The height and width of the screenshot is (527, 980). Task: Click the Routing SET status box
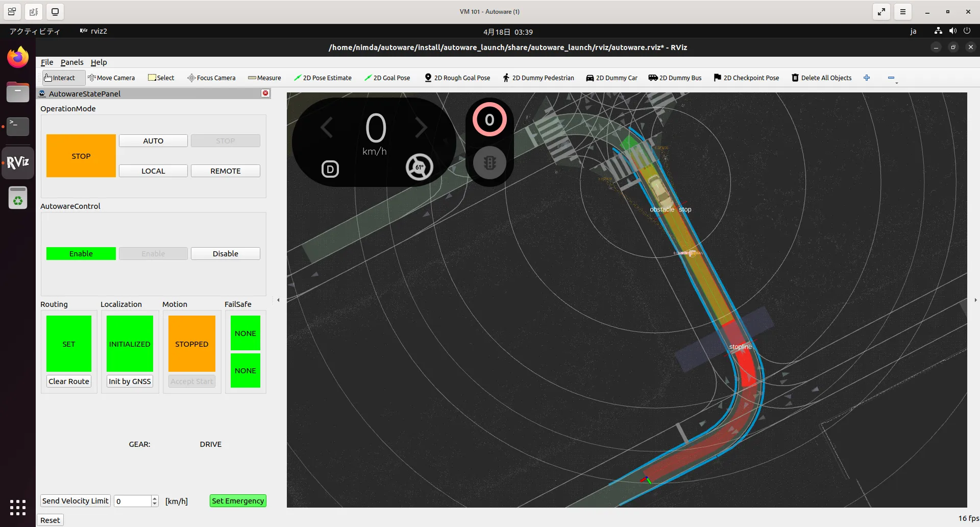tap(69, 344)
